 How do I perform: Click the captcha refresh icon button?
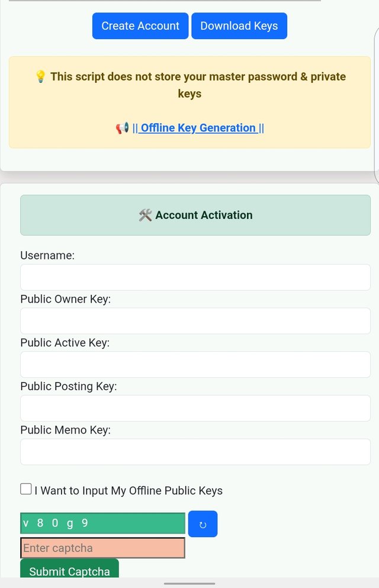coord(203,524)
